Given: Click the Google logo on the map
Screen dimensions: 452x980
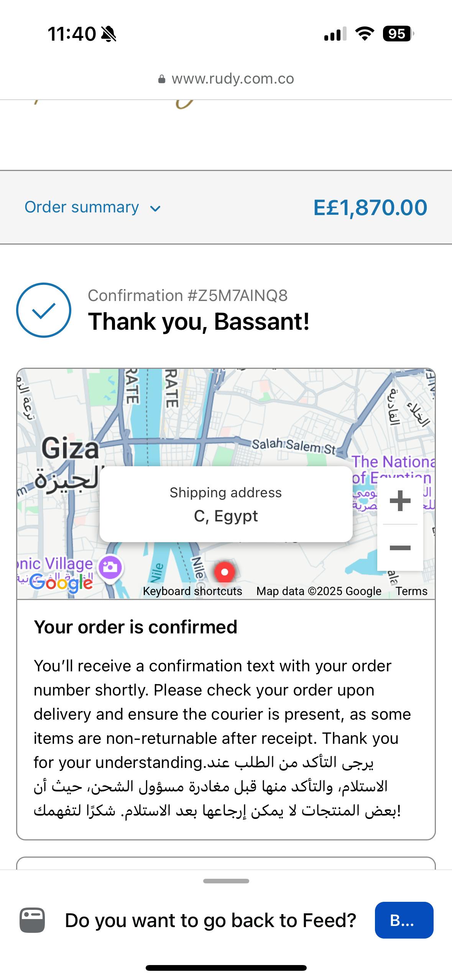Looking at the screenshot, I should click(61, 583).
